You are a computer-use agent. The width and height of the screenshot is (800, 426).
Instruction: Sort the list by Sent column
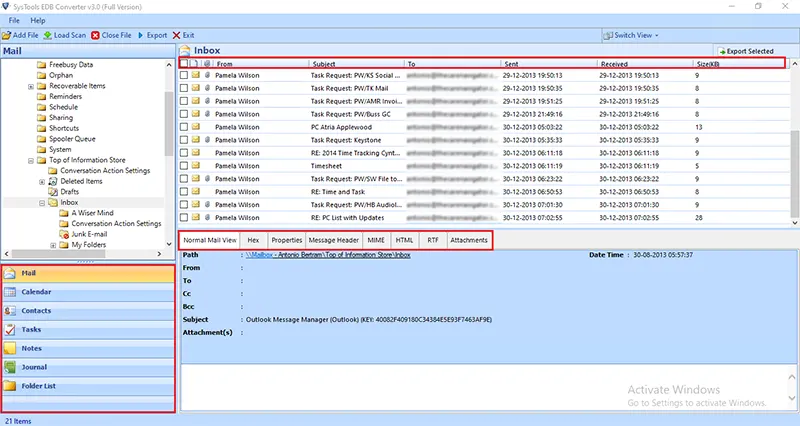[x=549, y=64]
